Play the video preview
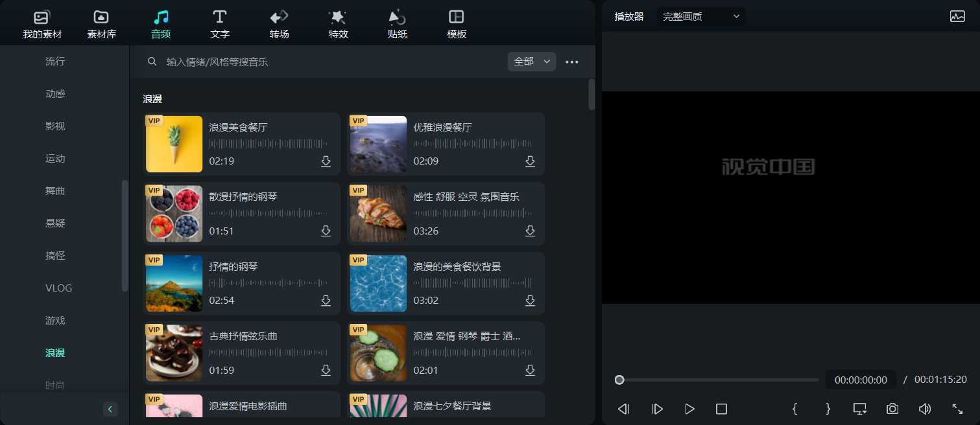The image size is (980, 425). tap(689, 409)
